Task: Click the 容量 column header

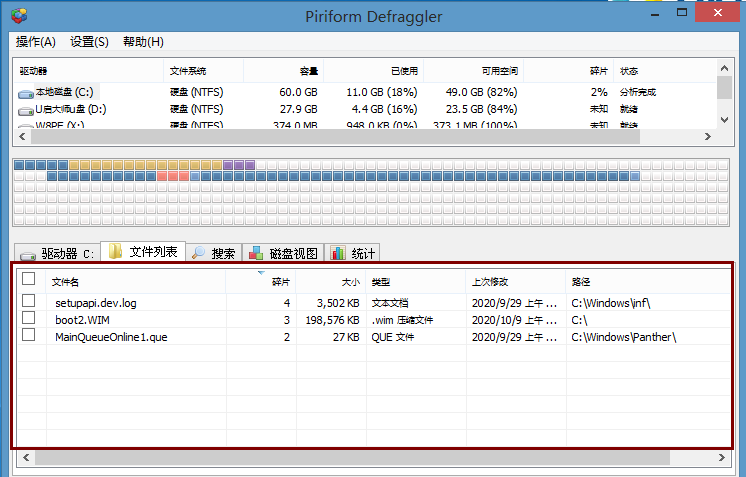Action: 284,71
